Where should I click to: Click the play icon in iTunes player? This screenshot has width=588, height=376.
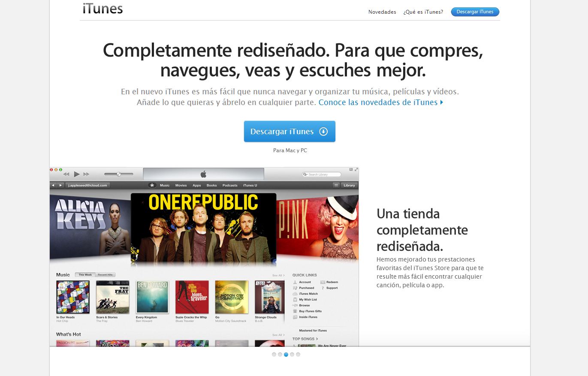tap(77, 174)
